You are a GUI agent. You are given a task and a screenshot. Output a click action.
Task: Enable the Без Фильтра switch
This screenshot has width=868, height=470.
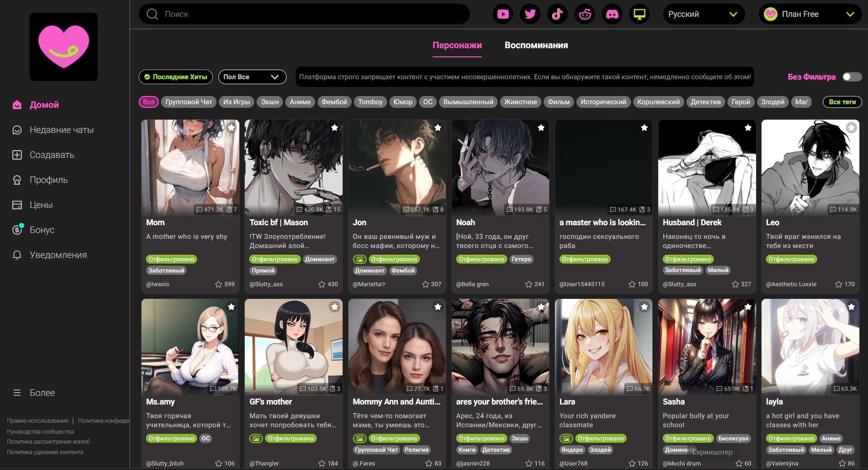[x=852, y=77]
